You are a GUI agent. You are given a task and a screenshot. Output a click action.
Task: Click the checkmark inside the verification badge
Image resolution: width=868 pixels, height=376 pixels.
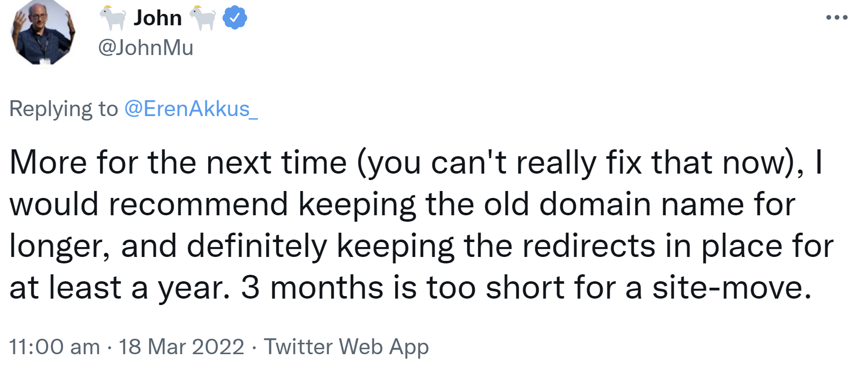[x=234, y=17]
